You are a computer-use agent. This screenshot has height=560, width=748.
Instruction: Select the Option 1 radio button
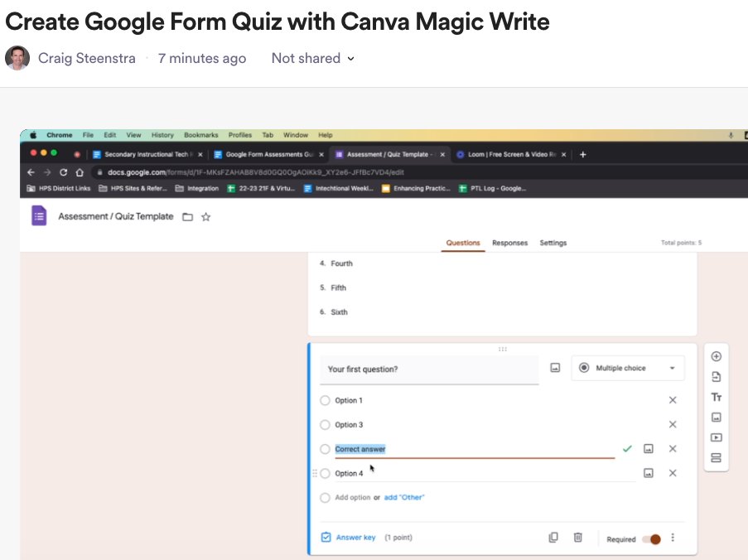tap(325, 400)
